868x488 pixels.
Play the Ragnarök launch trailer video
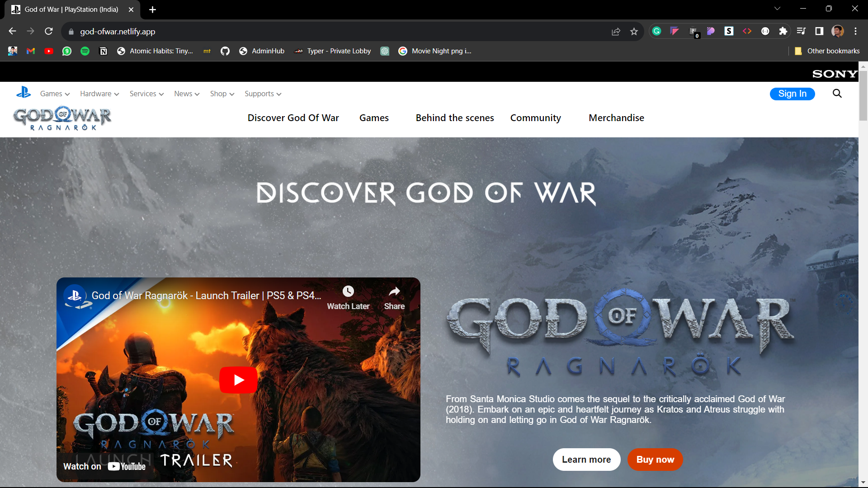[238, 380]
